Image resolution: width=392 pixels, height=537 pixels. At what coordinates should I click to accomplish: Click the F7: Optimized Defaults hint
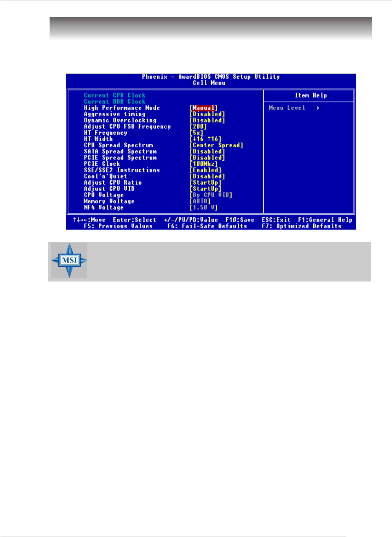point(301,226)
